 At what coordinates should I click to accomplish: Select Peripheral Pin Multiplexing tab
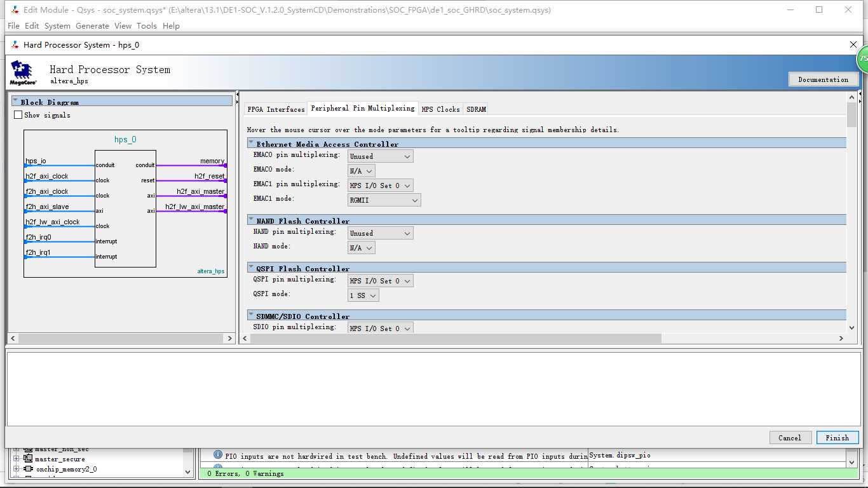[x=363, y=109]
